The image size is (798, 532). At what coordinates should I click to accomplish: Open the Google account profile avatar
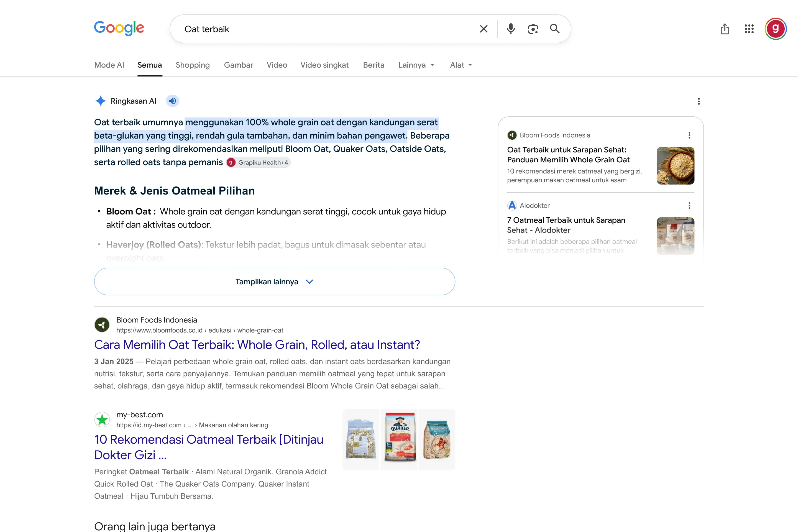pyautogui.click(x=776, y=29)
